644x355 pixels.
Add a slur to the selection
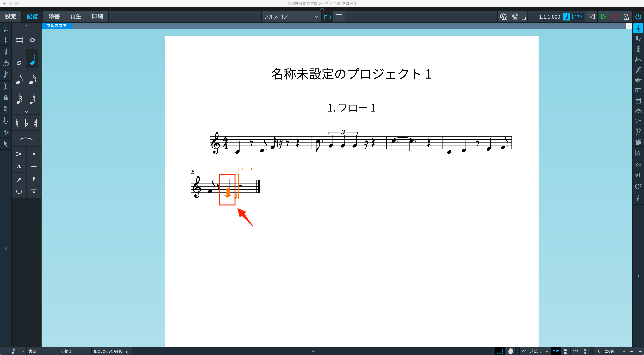26,139
